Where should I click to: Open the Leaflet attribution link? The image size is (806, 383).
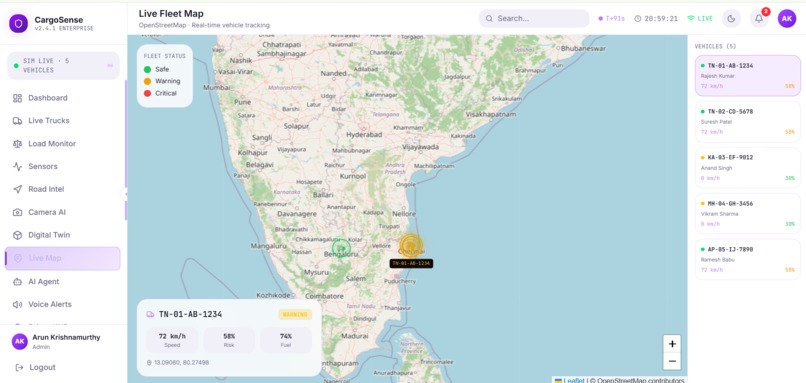point(574,380)
